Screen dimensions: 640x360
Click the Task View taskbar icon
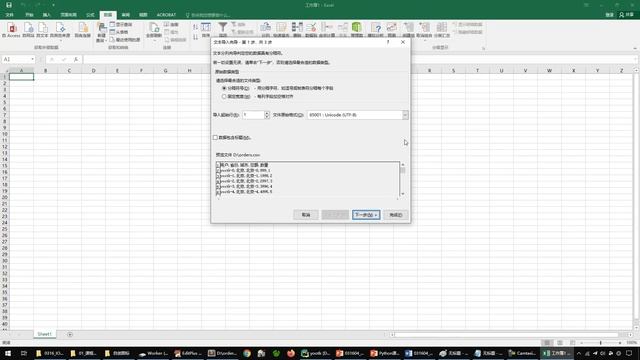(24, 353)
